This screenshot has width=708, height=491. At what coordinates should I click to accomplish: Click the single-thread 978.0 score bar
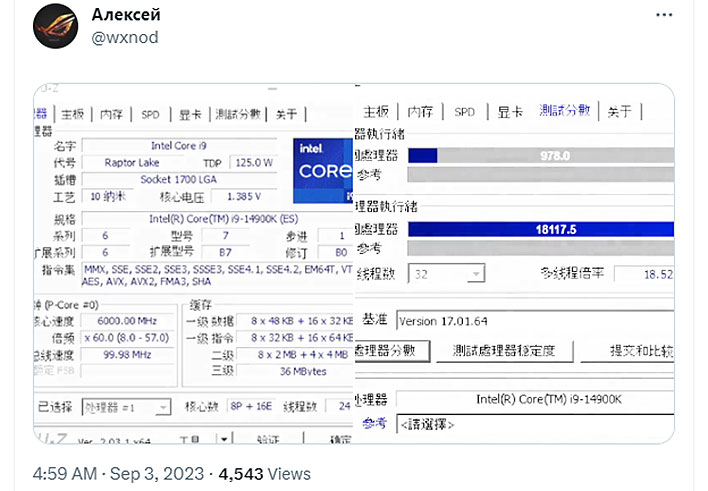[x=541, y=155]
